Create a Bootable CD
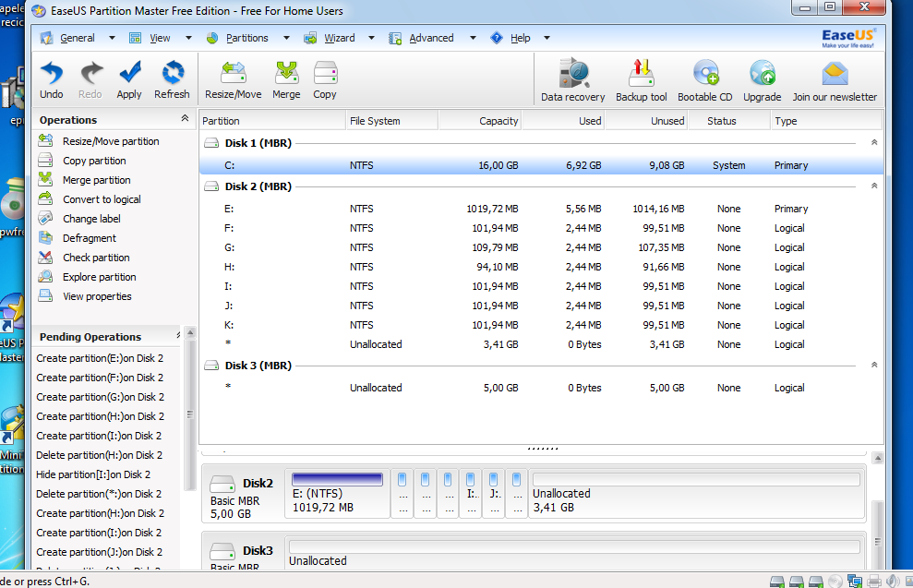Image resolution: width=913 pixels, height=588 pixels. (x=705, y=79)
